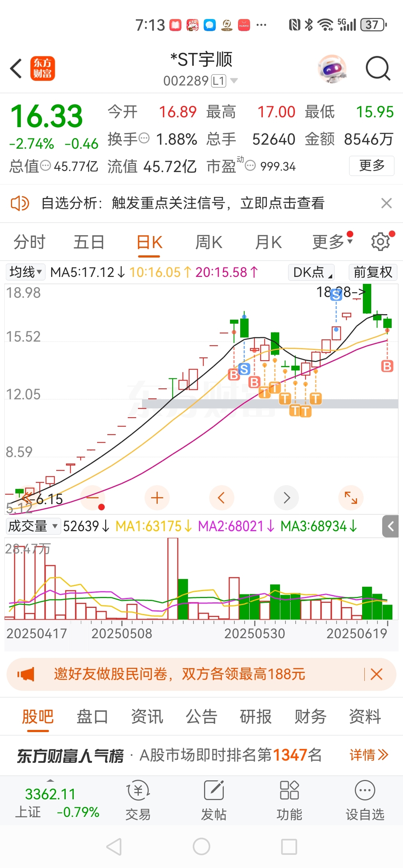
Task: Tap 设自选 add to watchlist
Action: click(365, 800)
